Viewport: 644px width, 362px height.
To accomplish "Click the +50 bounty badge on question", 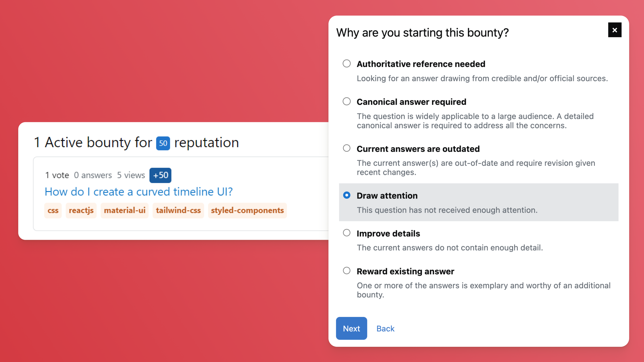I will pyautogui.click(x=160, y=175).
